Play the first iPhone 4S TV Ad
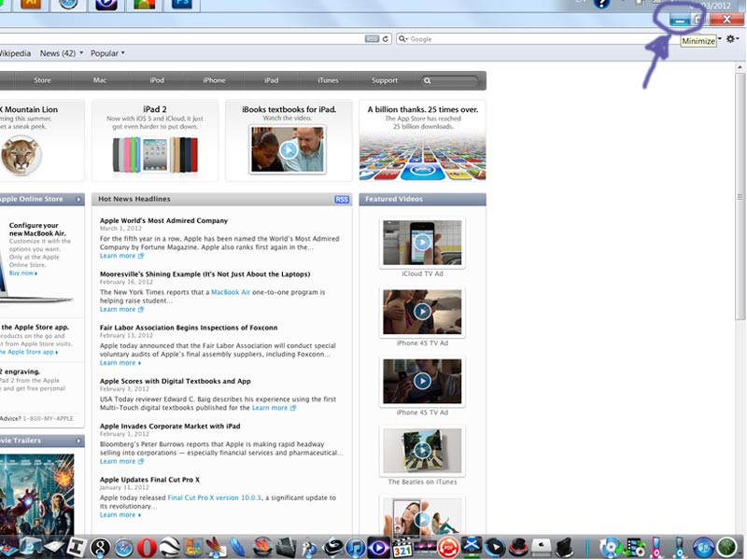Viewport: 747px width, 560px height. tap(422, 312)
